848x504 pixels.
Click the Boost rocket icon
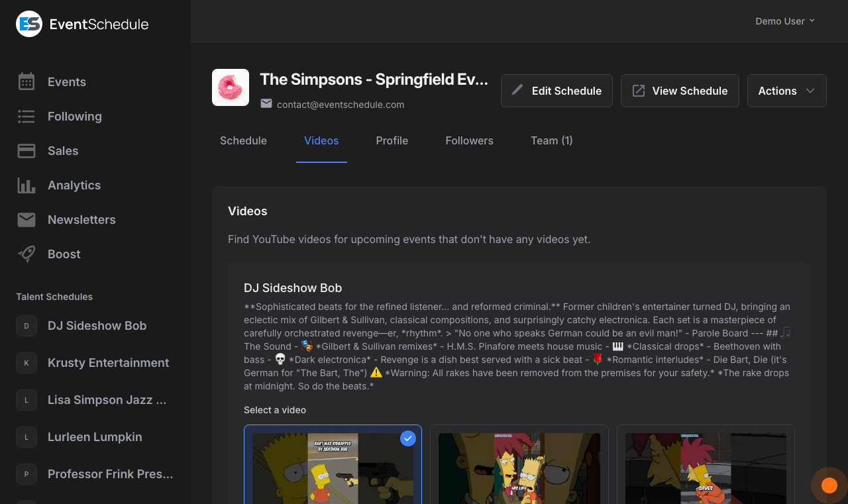26,254
